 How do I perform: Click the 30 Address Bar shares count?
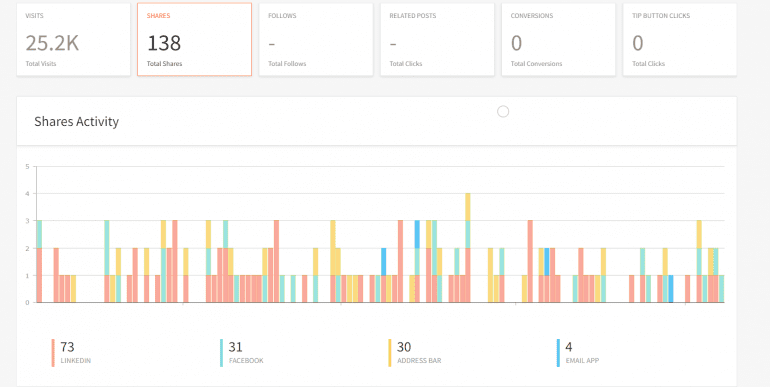pos(404,347)
